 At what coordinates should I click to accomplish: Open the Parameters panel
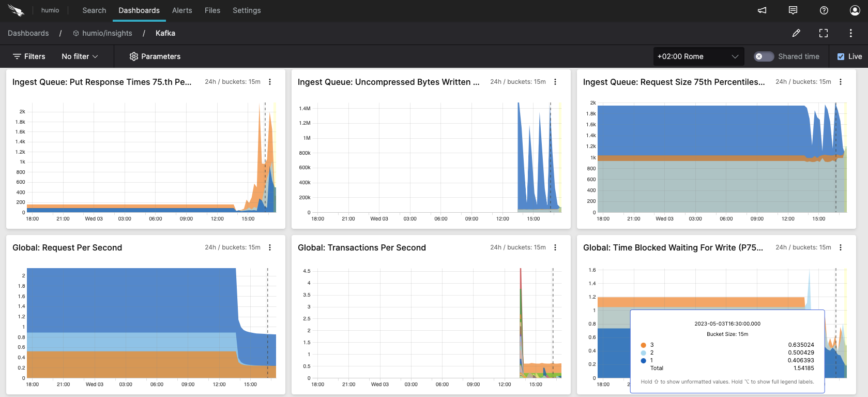(x=155, y=56)
